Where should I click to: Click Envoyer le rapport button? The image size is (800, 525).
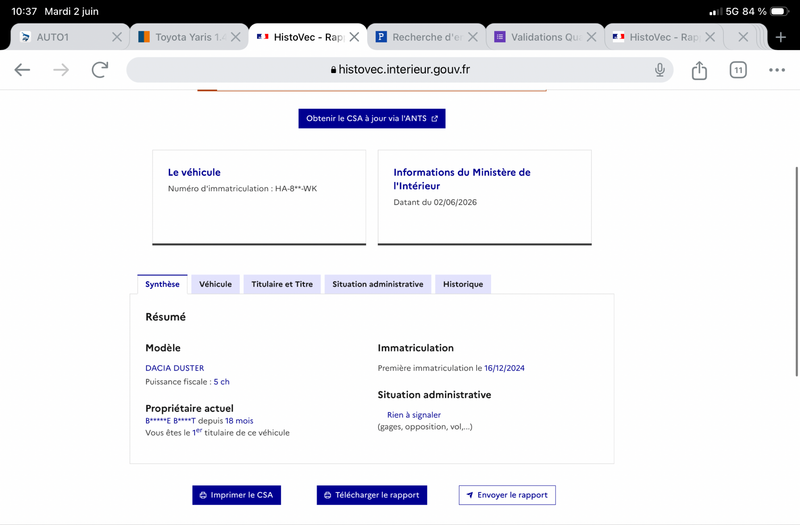point(507,495)
